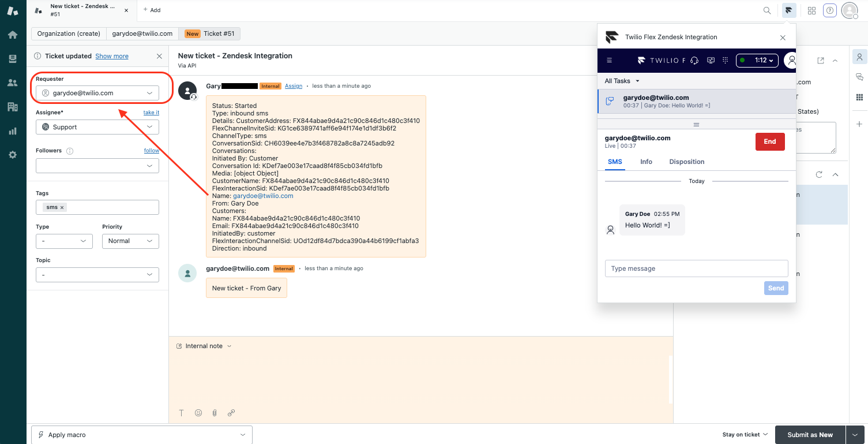Close the New ticket #51 tab

coord(126,10)
